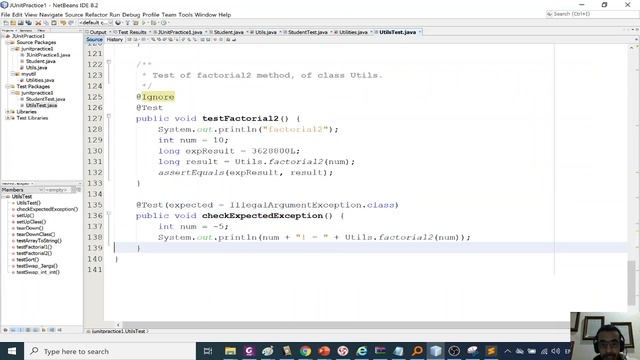
Task: Open the Window menu
Action: 205,15
